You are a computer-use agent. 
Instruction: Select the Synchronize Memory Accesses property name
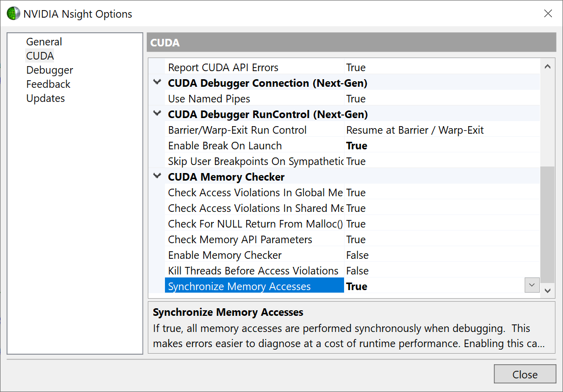[x=254, y=287]
